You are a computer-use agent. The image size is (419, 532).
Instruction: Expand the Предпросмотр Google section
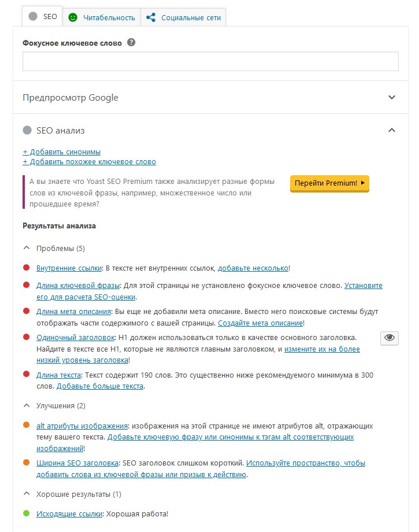point(392,97)
